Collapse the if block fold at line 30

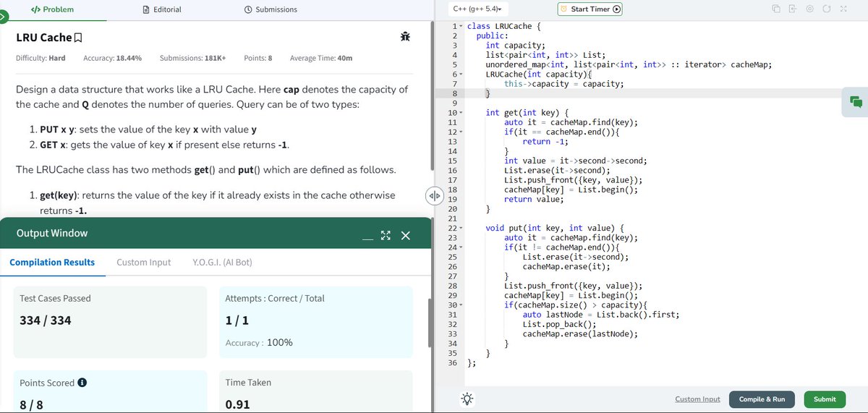tap(461, 305)
